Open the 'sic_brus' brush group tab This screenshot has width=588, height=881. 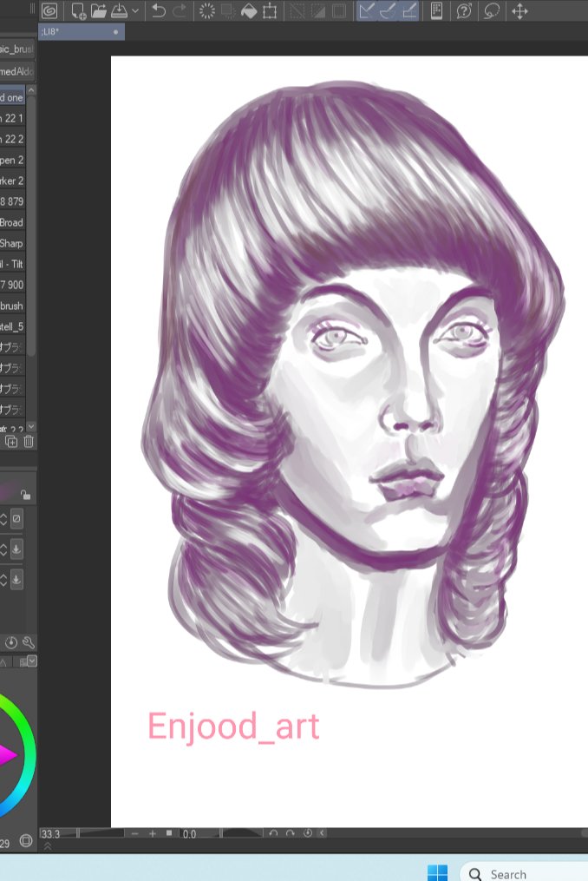point(16,49)
